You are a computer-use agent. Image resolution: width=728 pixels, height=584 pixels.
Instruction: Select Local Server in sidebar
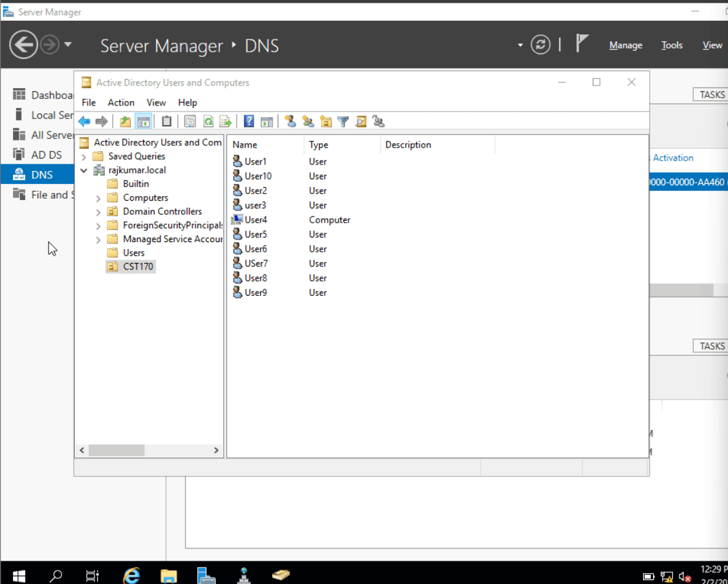click(x=43, y=115)
